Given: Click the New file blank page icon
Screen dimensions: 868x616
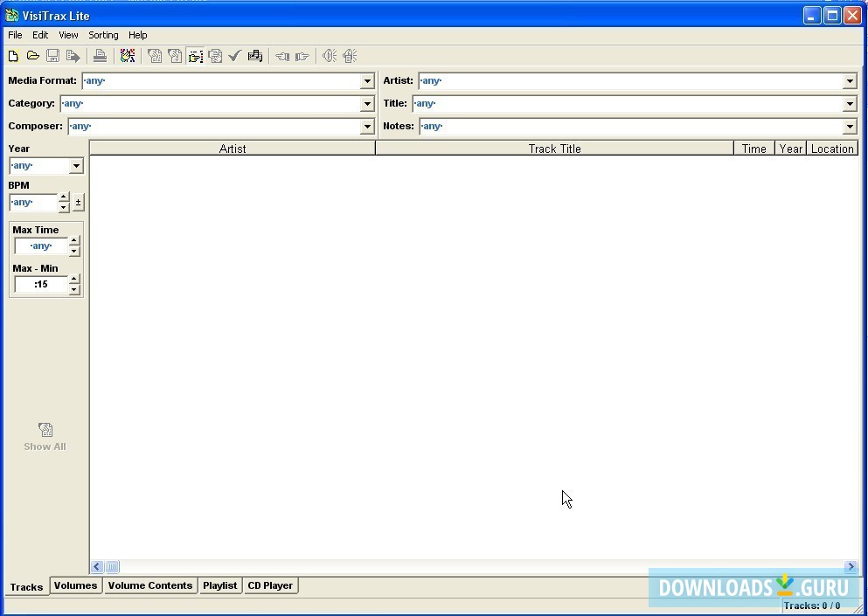Looking at the screenshot, I should [13, 56].
